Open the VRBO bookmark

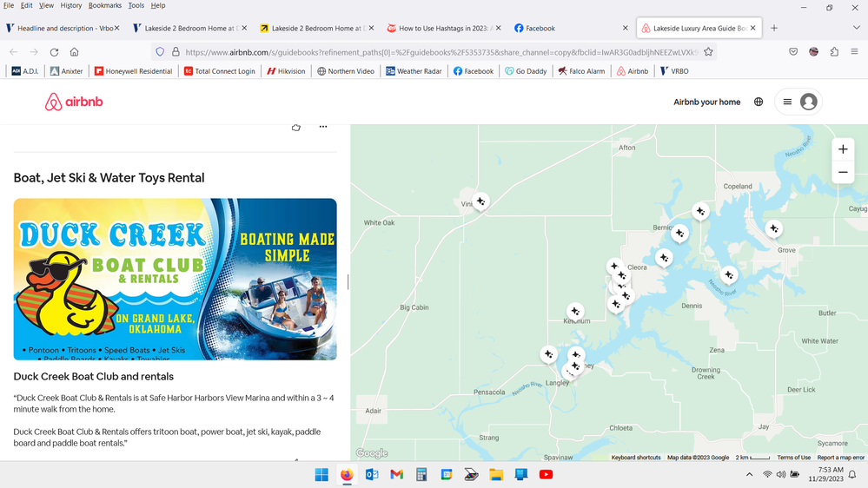point(674,71)
